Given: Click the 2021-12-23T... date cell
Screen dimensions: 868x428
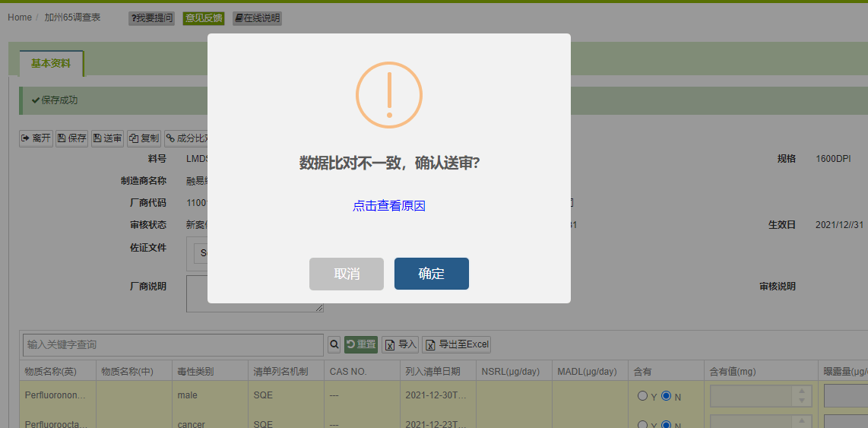Looking at the screenshot, I should 438,423.
